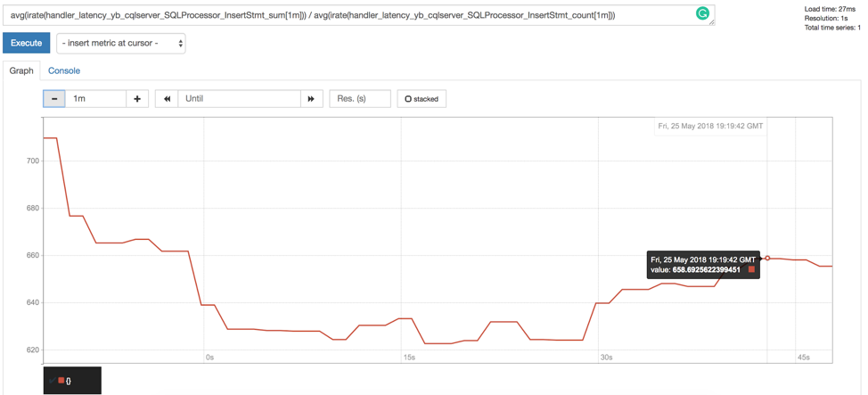Increase graph range with plus button
The height and width of the screenshot is (395, 868).
pyautogui.click(x=137, y=99)
